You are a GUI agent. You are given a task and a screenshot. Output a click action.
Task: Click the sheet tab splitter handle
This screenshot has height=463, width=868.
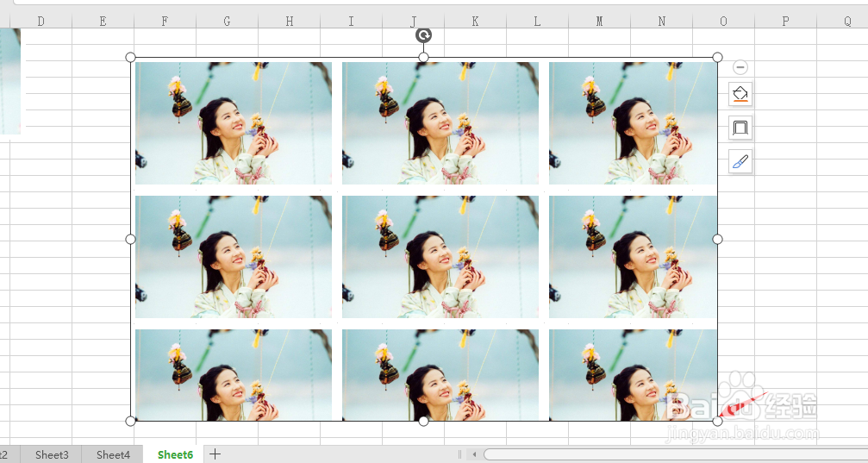(459, 454)
